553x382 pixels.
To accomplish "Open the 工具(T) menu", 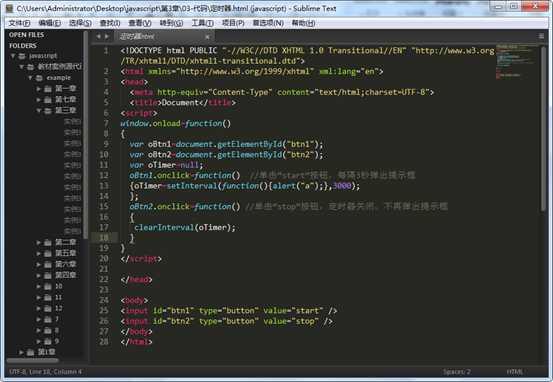I will (x=202, y=23).
